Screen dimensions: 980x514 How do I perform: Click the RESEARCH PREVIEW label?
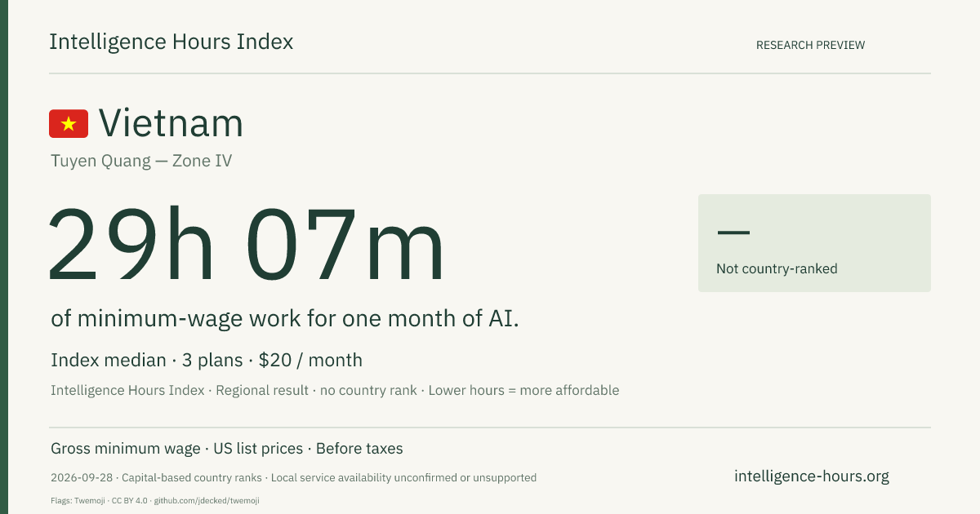click(810, 45)
